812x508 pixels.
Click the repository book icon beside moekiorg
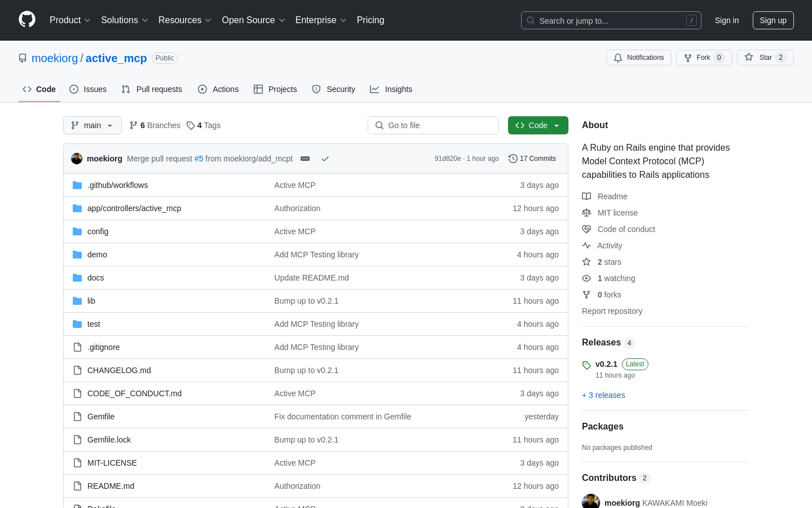[23, 58]
